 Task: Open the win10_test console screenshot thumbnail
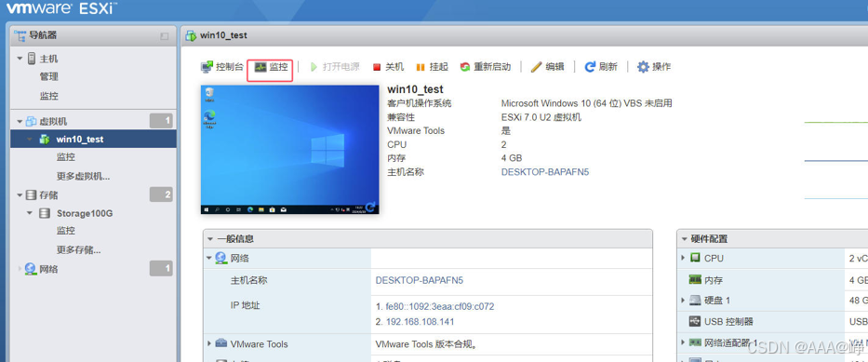pos(290,150)
